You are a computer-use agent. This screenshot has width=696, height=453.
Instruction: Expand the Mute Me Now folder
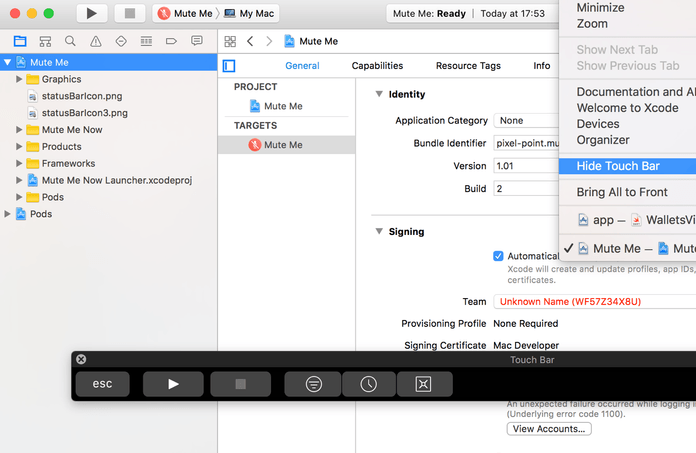[x=19, y=130]
